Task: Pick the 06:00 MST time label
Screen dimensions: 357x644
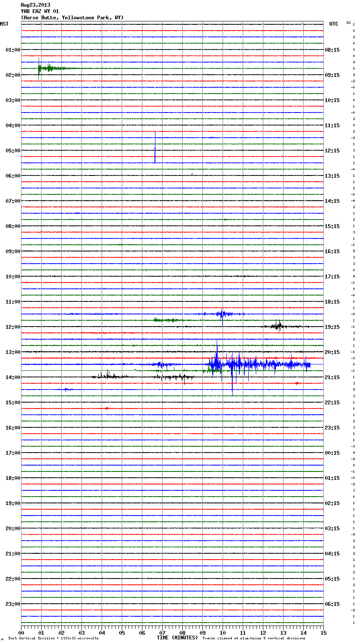Action: click(x=13, y=176)
